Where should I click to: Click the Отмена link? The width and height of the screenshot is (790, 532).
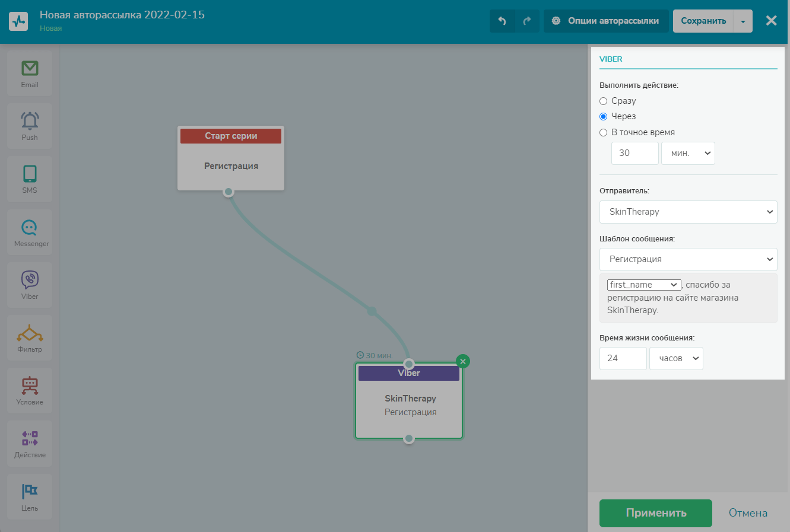coord(748,513)
